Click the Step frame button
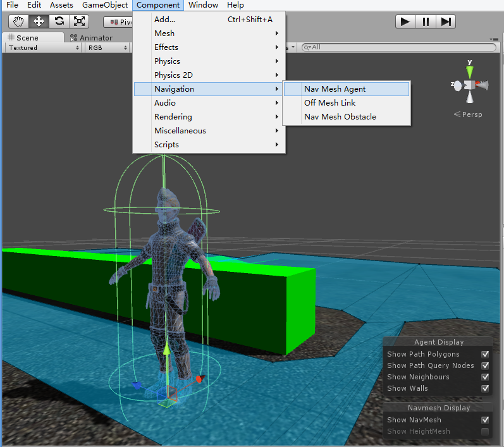The image size is (504, 447). (445, 22)
